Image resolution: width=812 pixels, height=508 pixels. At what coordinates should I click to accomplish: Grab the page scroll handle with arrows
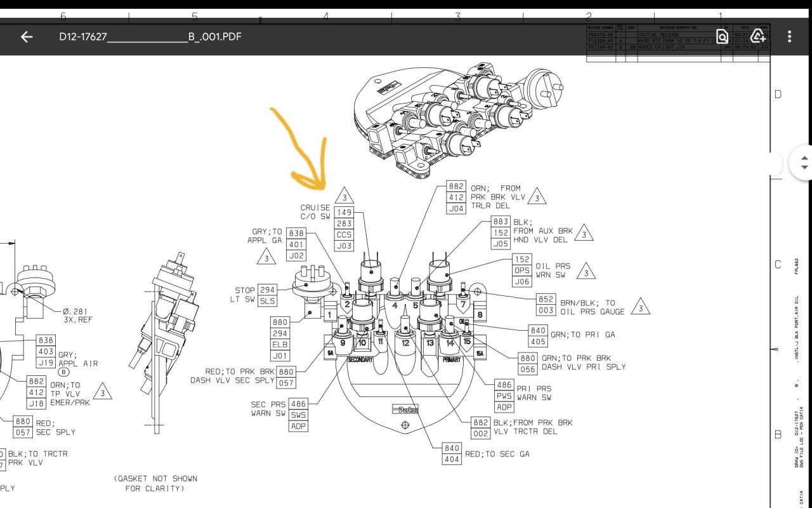tap(804, 163)
